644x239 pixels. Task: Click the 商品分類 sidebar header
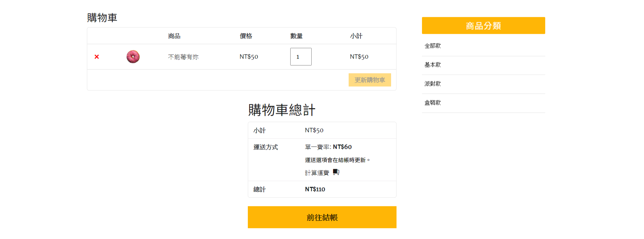pos(483,26)
